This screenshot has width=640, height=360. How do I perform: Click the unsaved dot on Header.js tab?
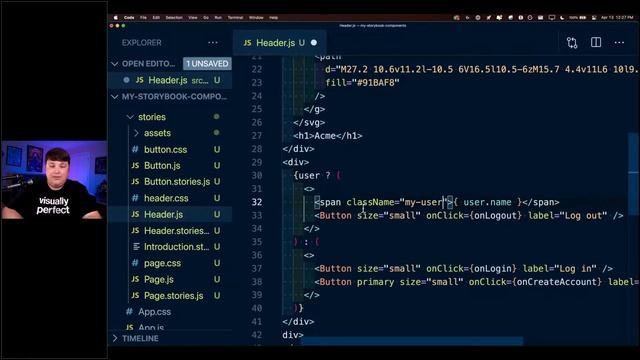[x=313, y=42]
